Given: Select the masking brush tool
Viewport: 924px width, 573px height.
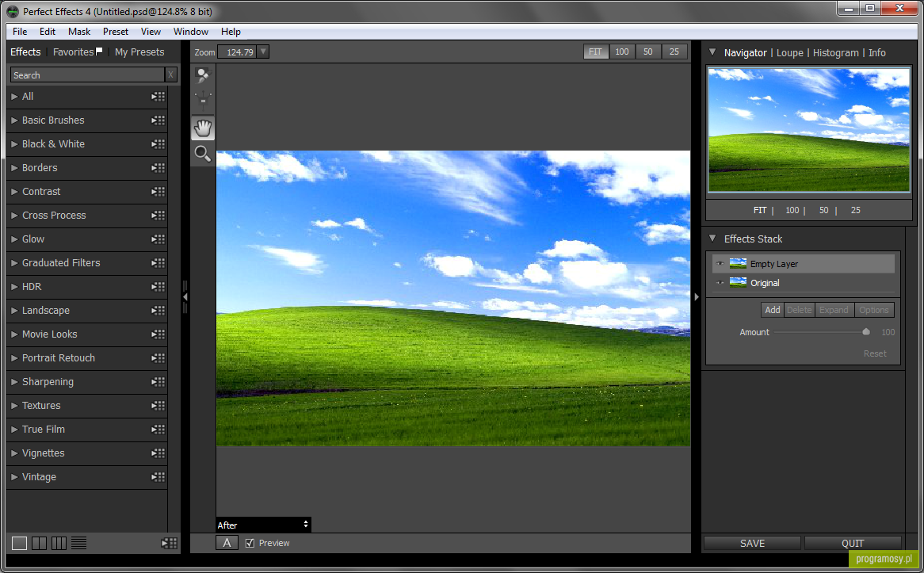Looking at the screenshot, I should tap(203, 75).
